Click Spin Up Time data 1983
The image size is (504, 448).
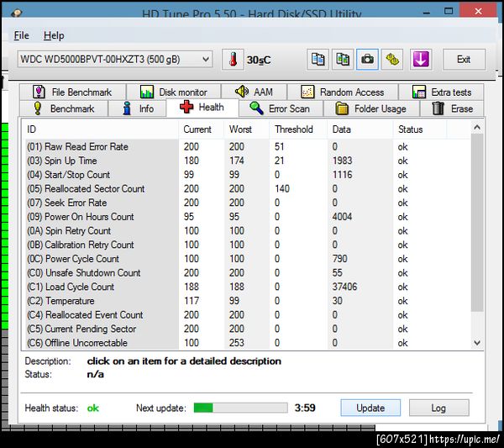(x=342, y=161)
